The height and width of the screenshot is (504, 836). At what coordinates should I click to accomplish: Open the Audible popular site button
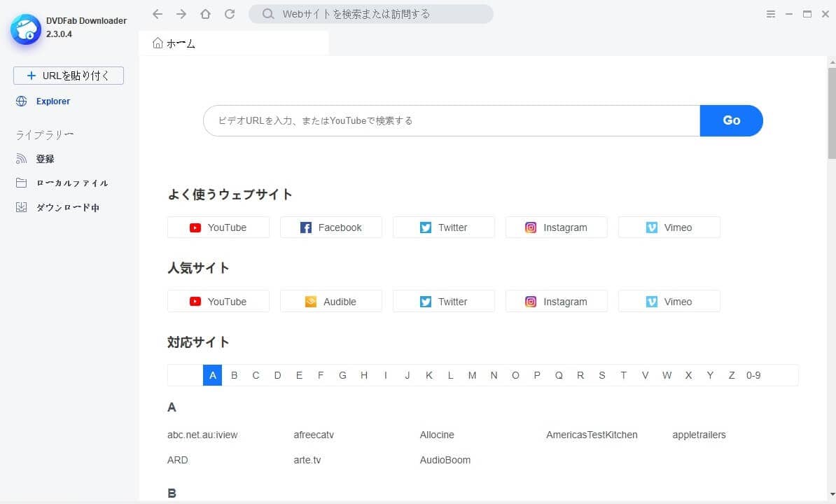[331, 302]
